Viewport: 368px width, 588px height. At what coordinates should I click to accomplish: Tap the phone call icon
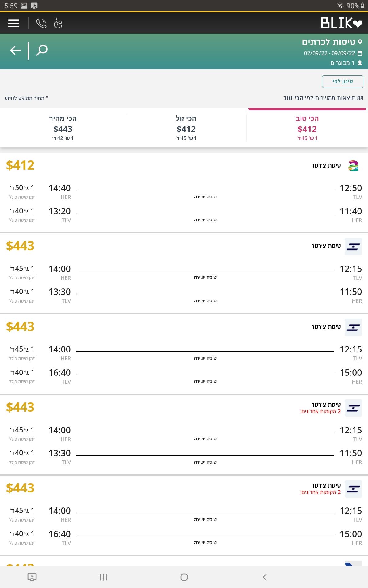point(41,23)
